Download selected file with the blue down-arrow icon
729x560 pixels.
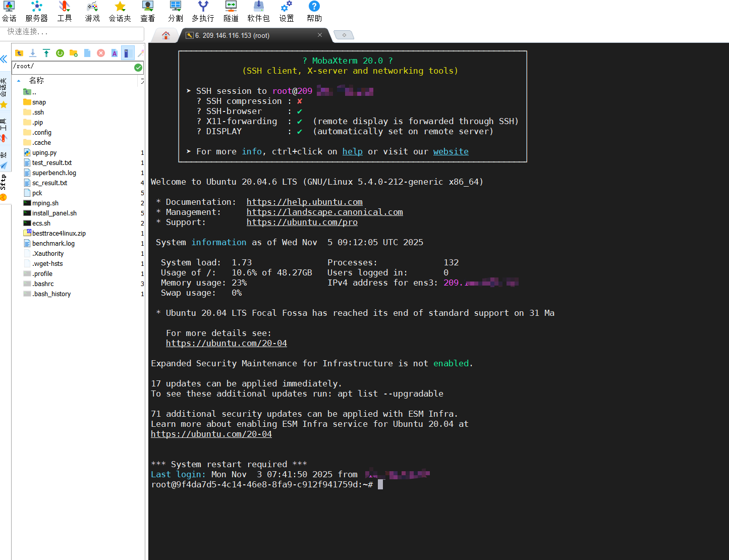pos(33,53)
